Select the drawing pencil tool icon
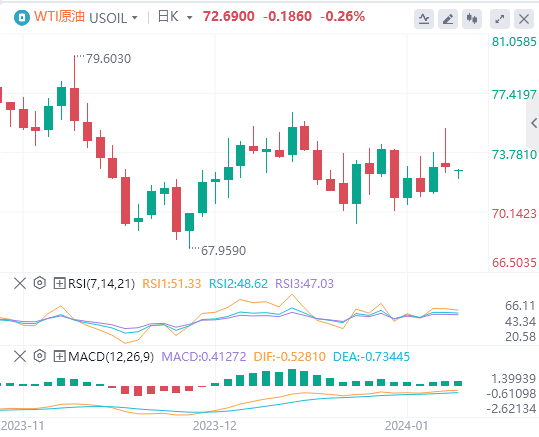The image size is (539, 437). (x=448, y=19)
